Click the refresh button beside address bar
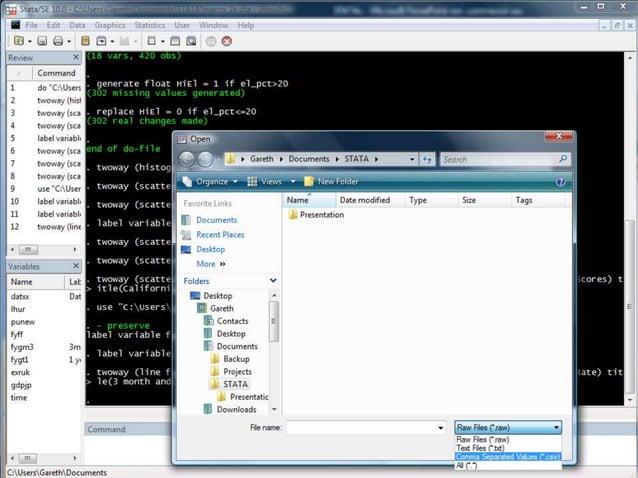Image resolution: width=638 pixels, height=478 pixels. (x=427, y=159)
